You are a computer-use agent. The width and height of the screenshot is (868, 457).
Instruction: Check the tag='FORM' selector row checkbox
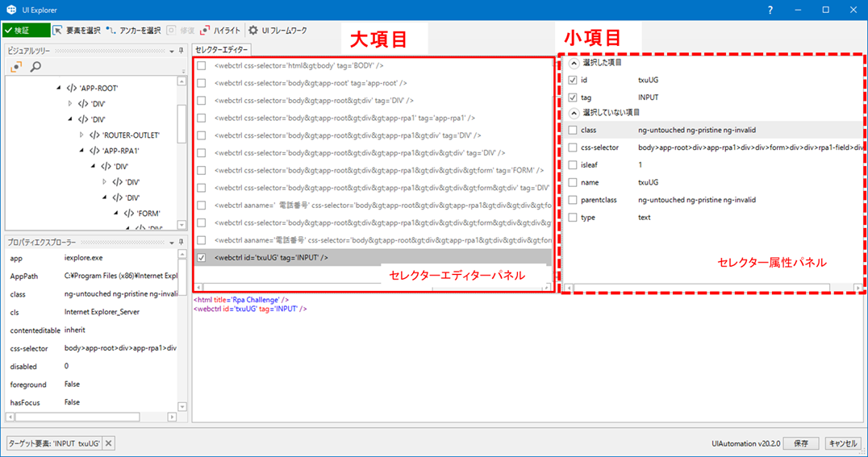click(202, 170)
